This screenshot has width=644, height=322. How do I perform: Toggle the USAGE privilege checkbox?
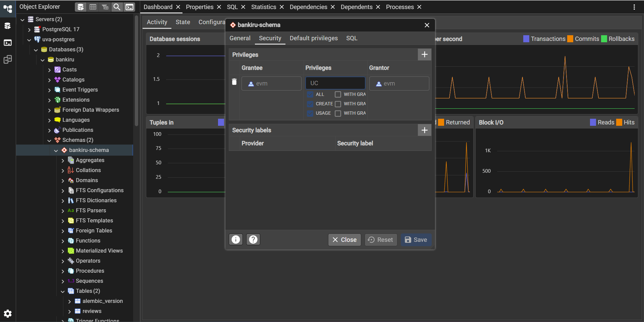point(310,113)
